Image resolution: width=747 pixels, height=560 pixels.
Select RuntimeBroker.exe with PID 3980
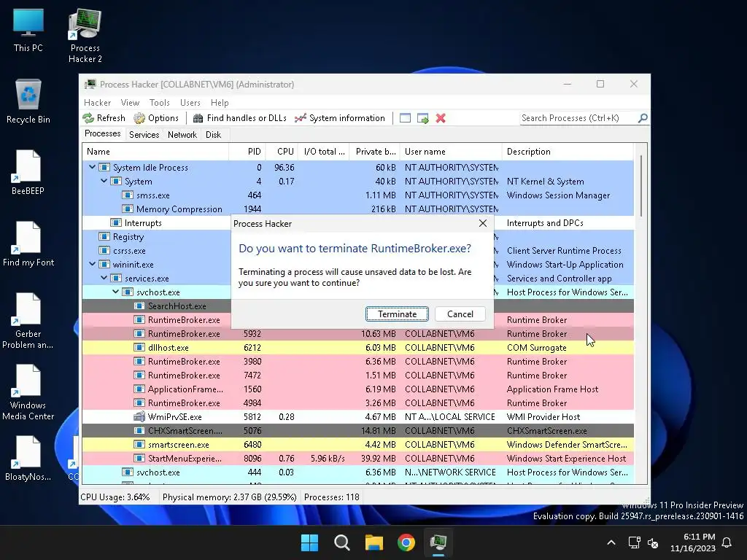tap(357, 362)
